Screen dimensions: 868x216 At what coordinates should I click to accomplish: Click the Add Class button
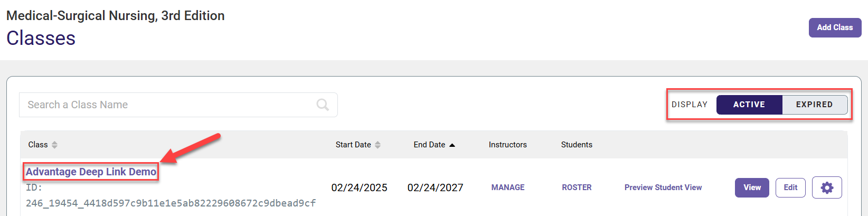pos(835,27)
